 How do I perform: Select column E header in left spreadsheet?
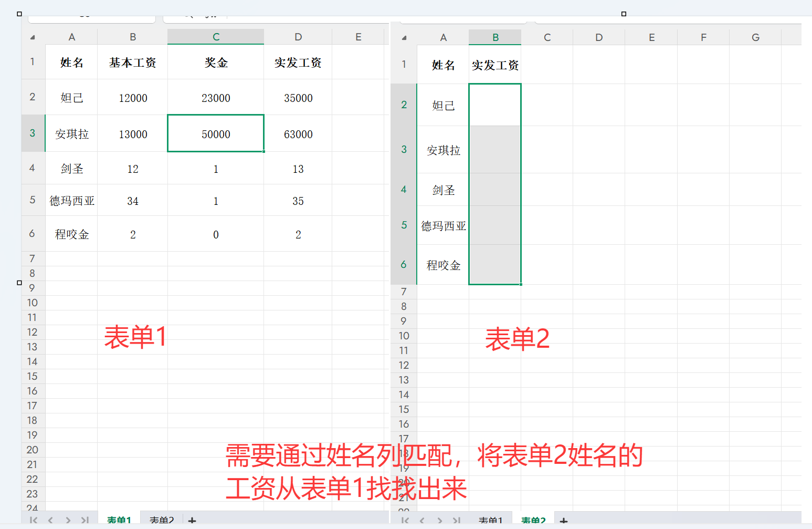[358, 37]
